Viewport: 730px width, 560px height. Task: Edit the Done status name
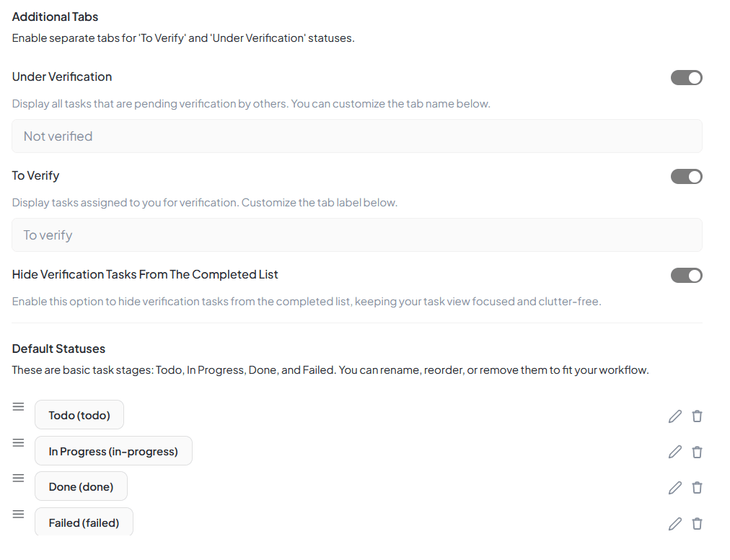675,488
